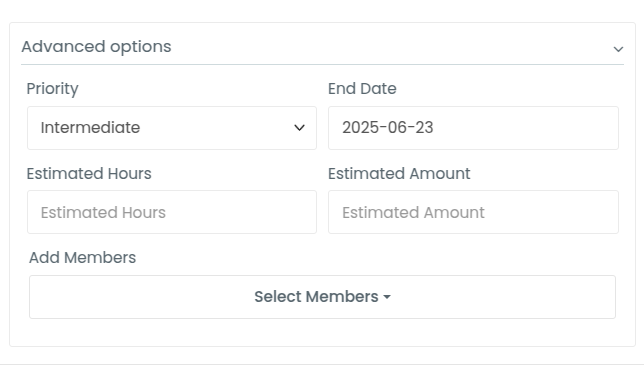The width and height of the screenshot is (644, 366).
Task: Click the Estimated Amount placeholder text
Action: pos(413,213)
